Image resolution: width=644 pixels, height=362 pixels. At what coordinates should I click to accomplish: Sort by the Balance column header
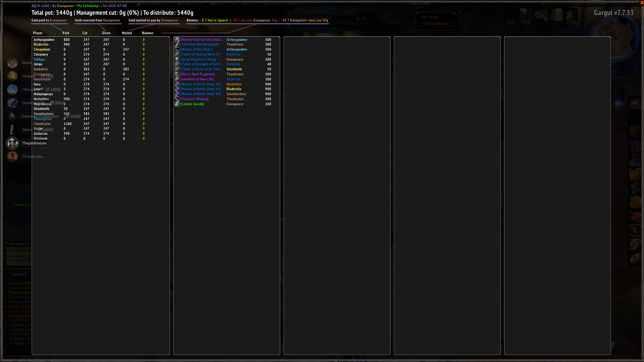point(148,33)
